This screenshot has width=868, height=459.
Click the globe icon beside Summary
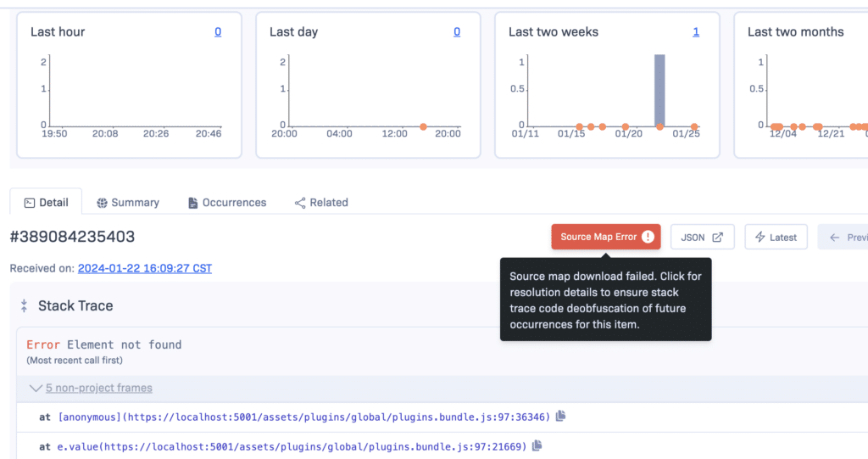(102, 203)
